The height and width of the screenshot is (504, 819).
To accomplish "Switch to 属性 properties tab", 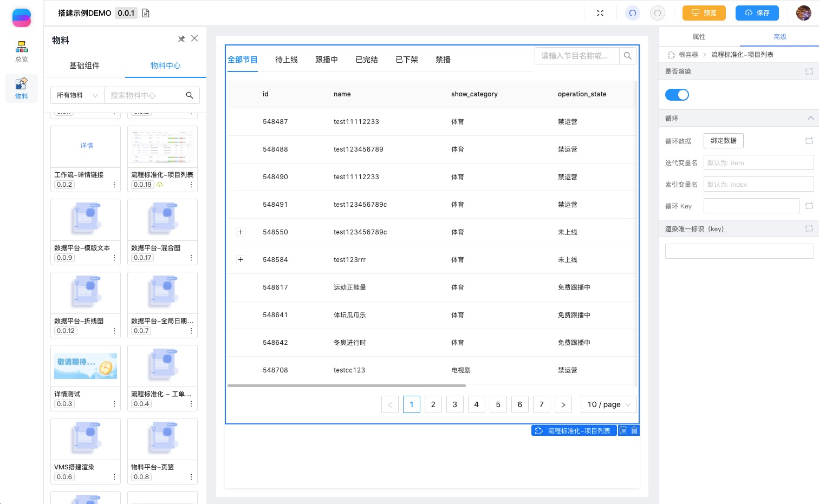I will (699, 37).
